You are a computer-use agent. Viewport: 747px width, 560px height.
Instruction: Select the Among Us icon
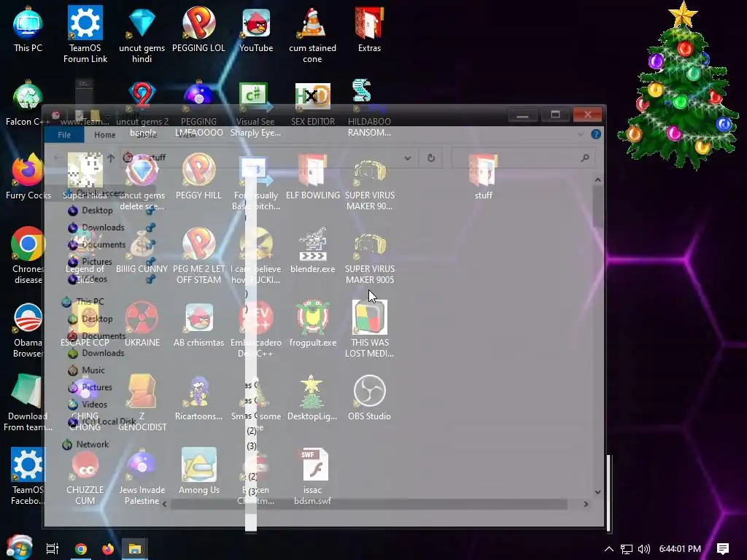pos(198,464)
